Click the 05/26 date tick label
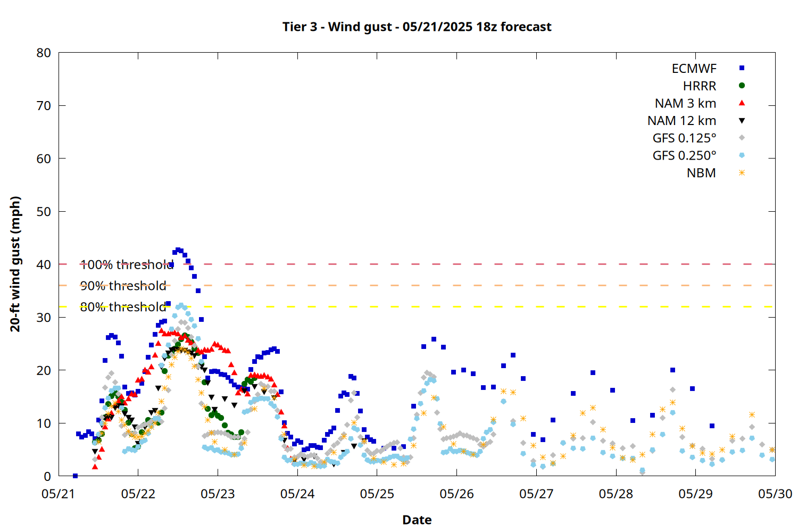The height and width of the screenshot is (532, 798). click(456, 494)
